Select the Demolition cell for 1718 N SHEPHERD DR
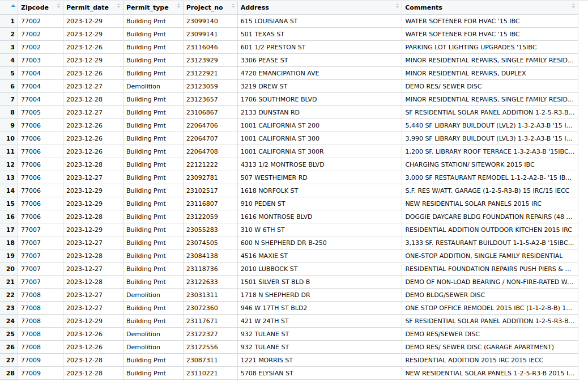588x381 pixels. pos(143,295)
